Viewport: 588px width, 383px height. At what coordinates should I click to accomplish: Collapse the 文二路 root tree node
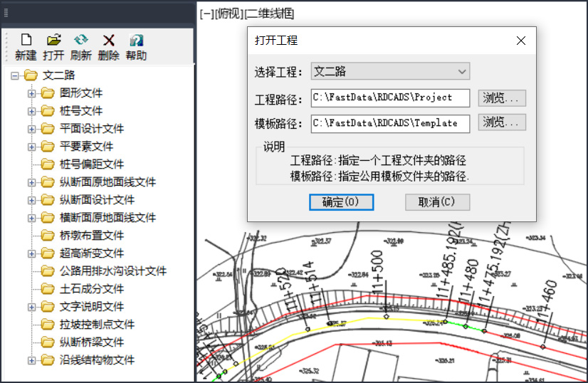15,75
